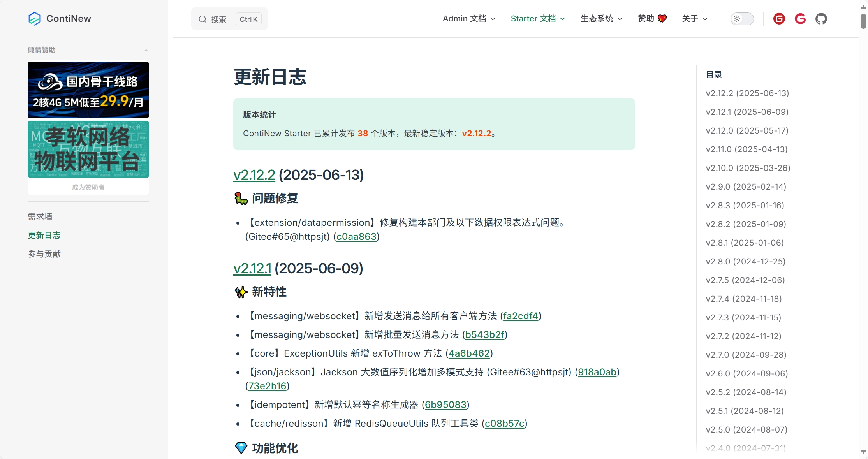Open commit link b543b2f
The height and width of the screenshot is (459, 868).
[485, 335]
